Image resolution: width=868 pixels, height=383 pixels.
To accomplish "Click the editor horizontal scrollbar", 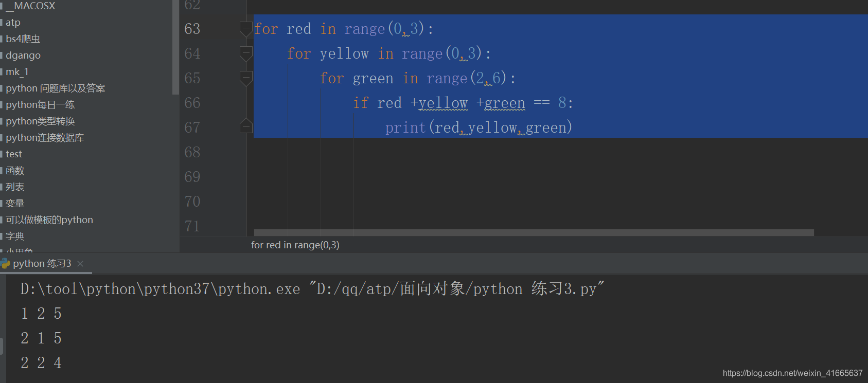I will click(x=534, y=232).
